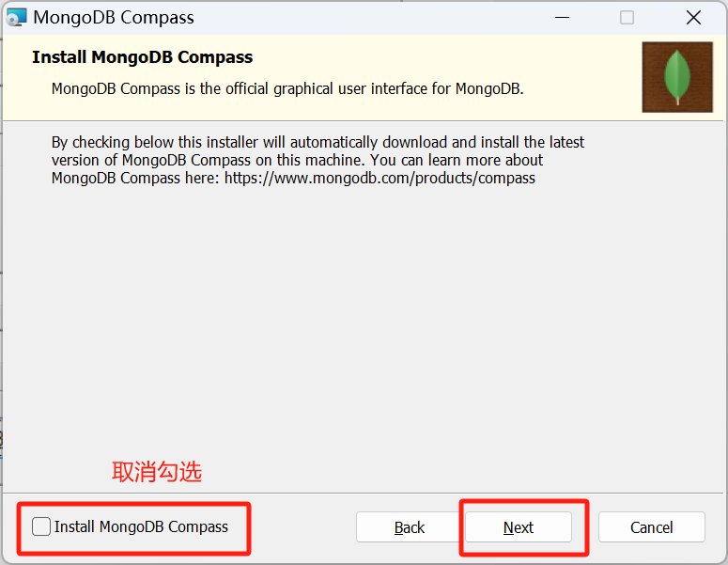Toggle the Install MongoDB Compass checkbox
The image size is (728, 565).
pos(41,526)
